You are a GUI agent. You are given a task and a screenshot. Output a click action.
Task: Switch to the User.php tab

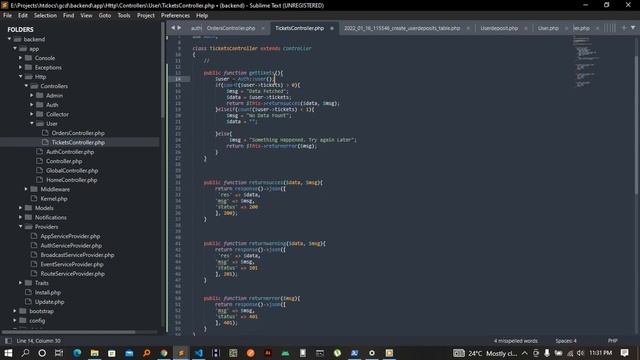point(548,28)
